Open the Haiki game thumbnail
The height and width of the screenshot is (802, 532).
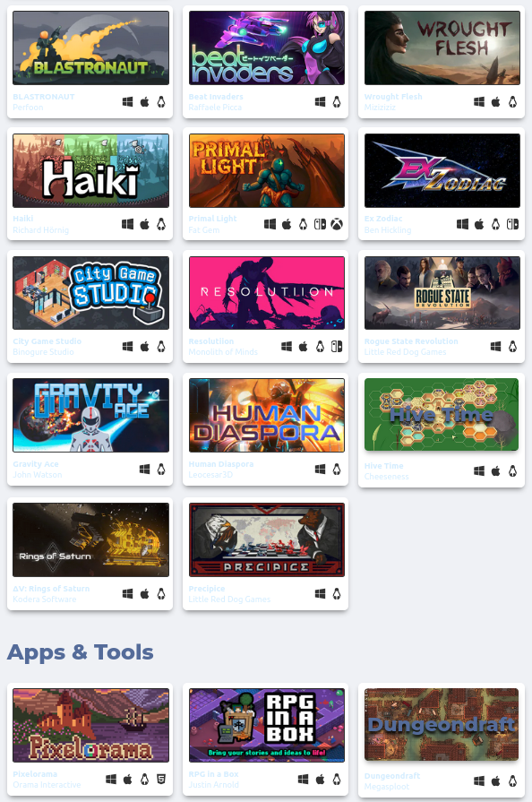point(91,171)
